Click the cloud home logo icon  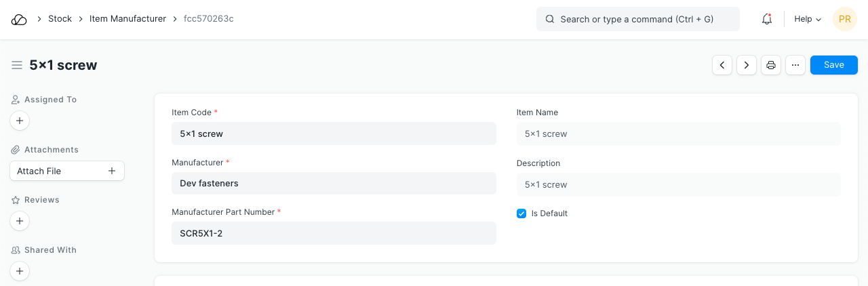(x=19, y=20)
